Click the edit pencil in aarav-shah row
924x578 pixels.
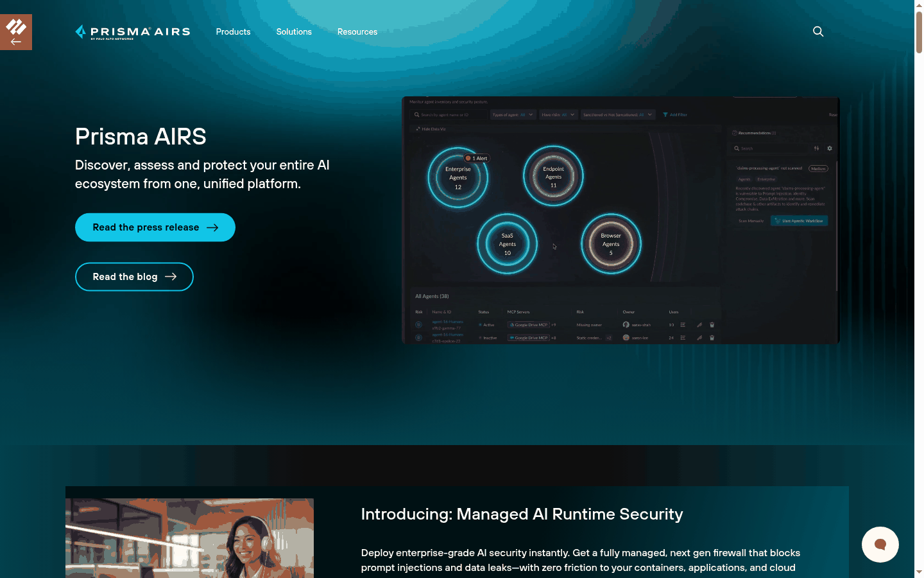click(x=699, y=325)
